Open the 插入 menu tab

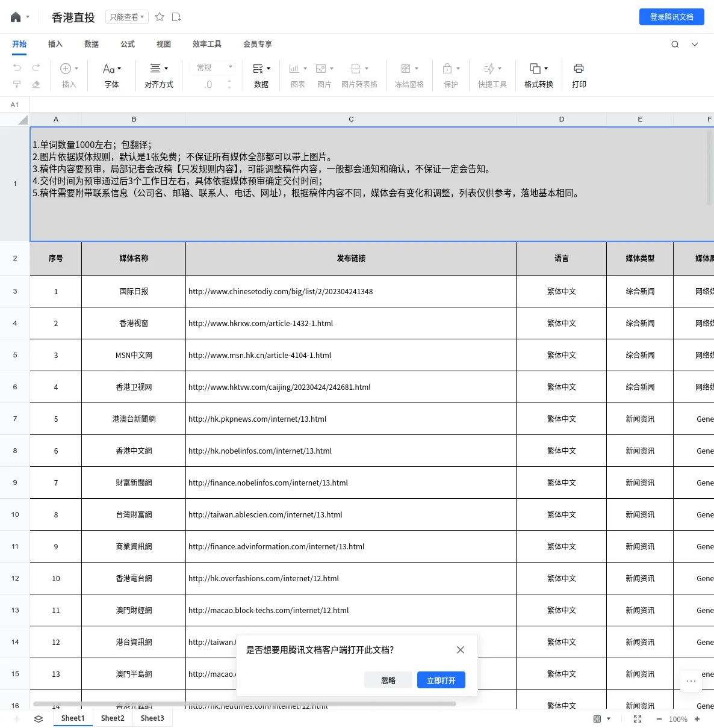click(55, 44)
